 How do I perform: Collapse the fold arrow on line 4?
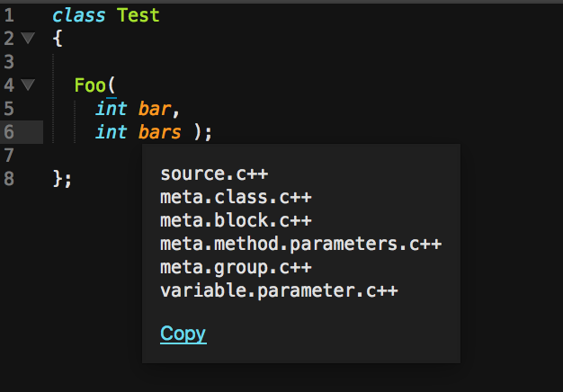click(x=27, y=85)
